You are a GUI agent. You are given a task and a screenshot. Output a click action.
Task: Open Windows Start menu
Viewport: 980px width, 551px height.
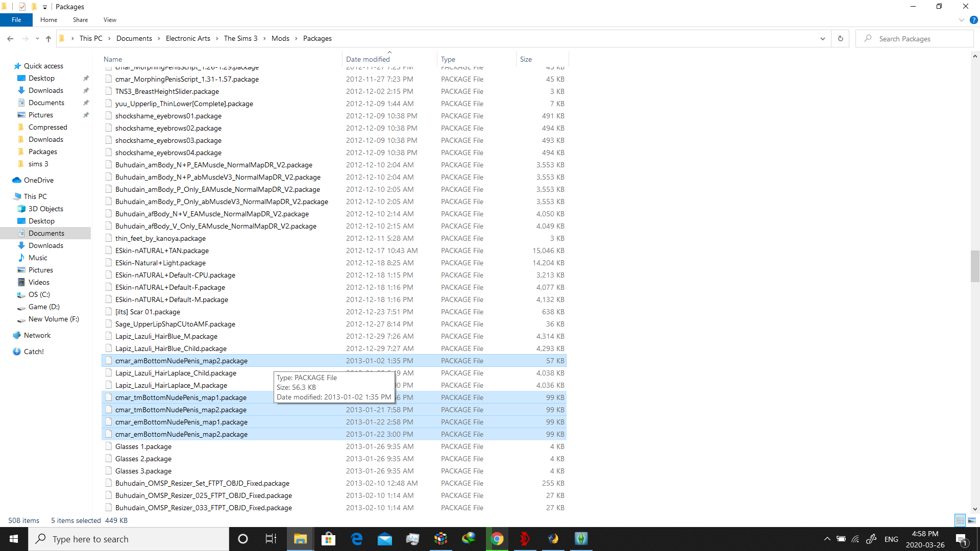(14, 539)
